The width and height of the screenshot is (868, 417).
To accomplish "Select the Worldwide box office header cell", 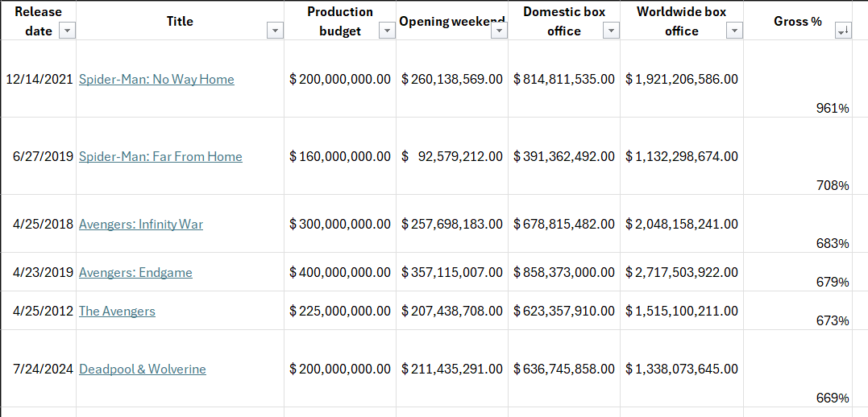I will (x=682, y=20).
